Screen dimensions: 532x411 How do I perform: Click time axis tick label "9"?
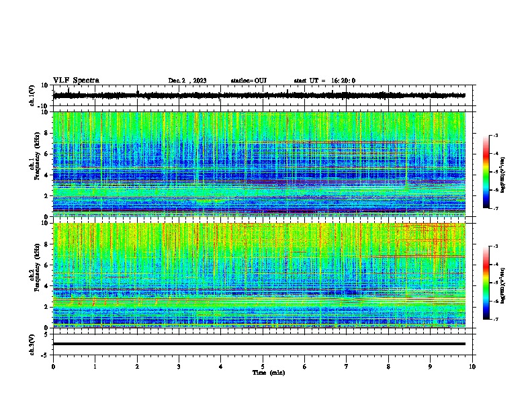(x=430, y=367)
